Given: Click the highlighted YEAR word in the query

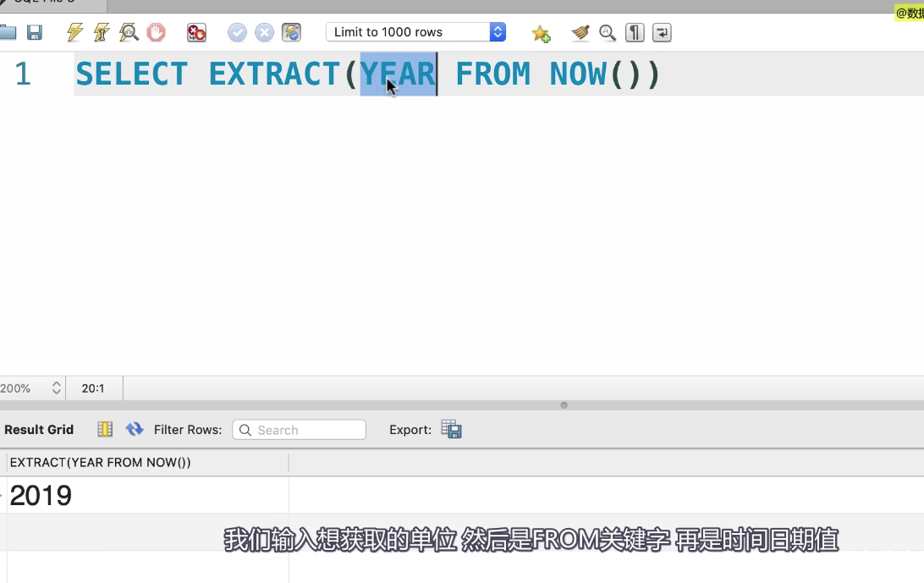Looking at the screenshot, I should [x=398, y=74].
